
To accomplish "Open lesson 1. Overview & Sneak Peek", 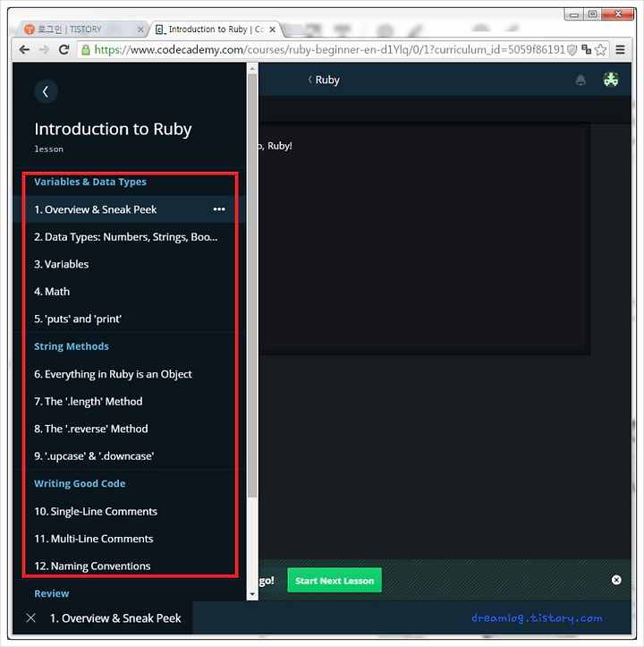I will pyautogui.click(x=129, y=209).
